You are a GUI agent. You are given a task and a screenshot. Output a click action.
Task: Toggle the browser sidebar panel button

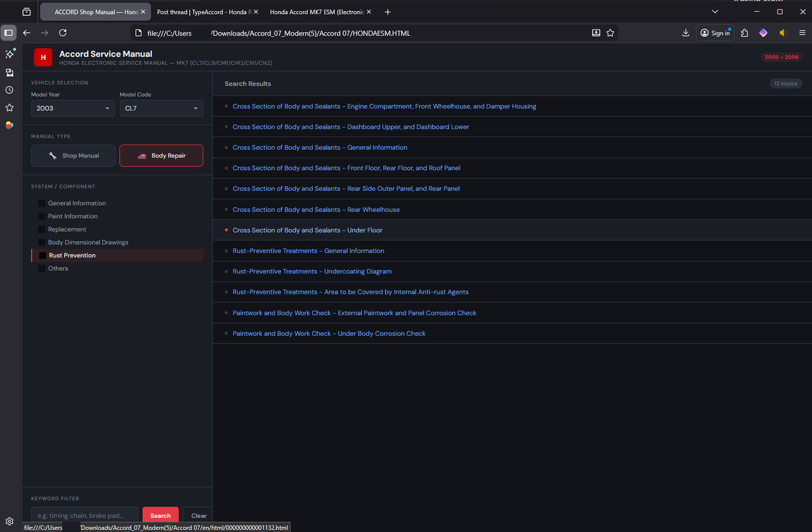coord(8,33)
